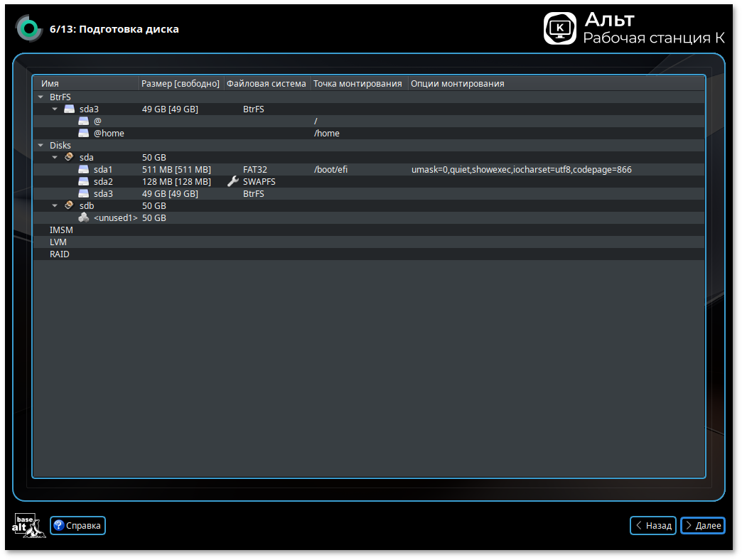
Task: Click the wrench icon on the SWAPFS partition
Action: [232, 181]
